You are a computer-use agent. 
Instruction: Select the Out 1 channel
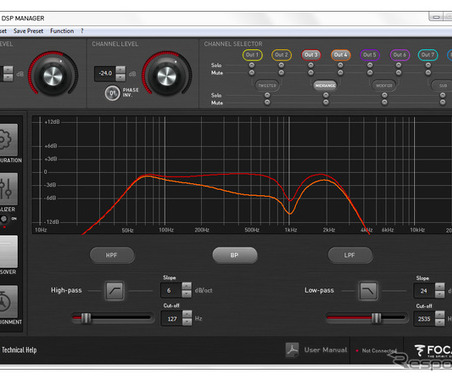click(x=252, y=55)
